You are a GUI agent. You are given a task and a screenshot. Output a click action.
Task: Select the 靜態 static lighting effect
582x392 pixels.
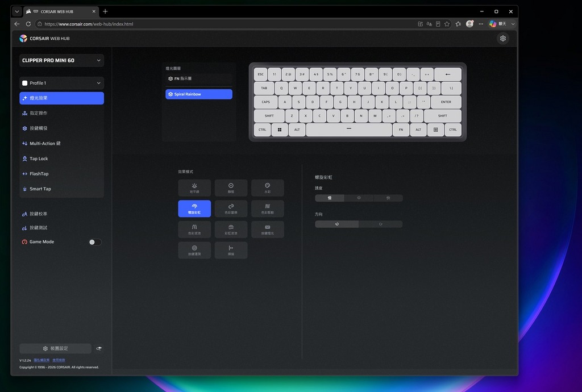pyautogui.click(x=231, y=188)
